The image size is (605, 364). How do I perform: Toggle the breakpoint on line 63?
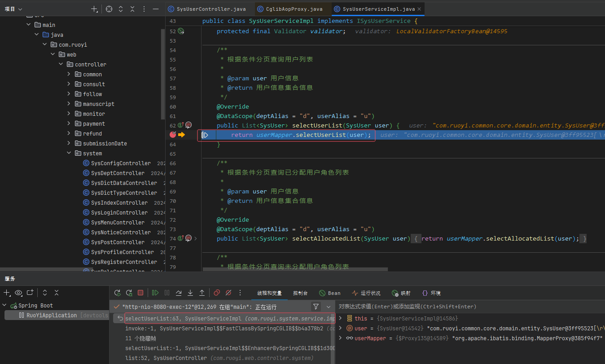point(173,135)
